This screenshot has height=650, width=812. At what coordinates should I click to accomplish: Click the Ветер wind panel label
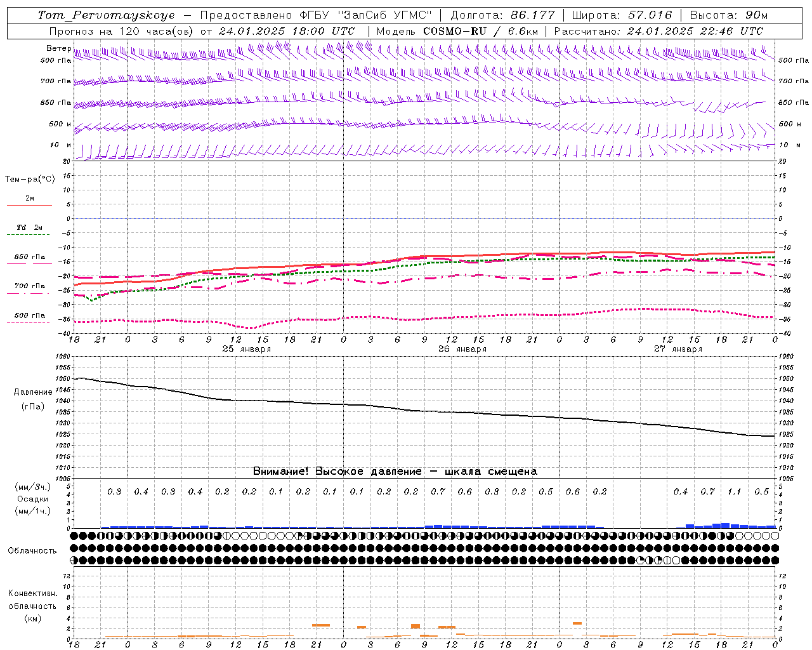coord(58,48)
